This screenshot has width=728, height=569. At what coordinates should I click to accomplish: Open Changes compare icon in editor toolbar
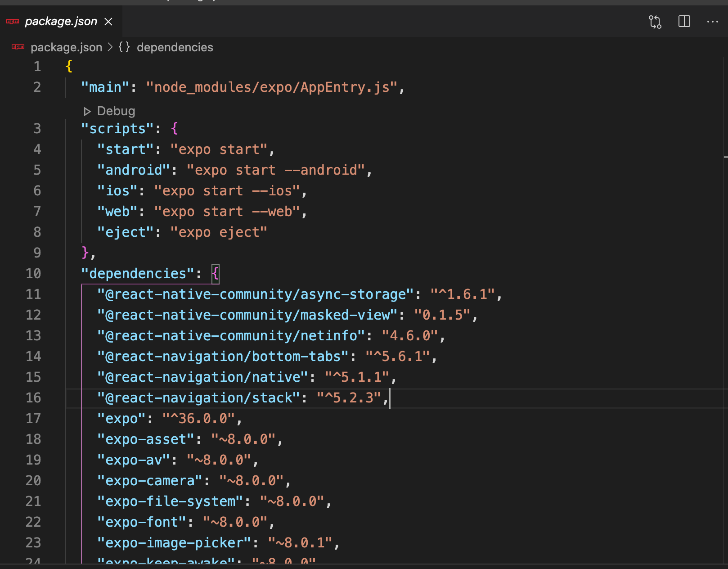point(655,22)
